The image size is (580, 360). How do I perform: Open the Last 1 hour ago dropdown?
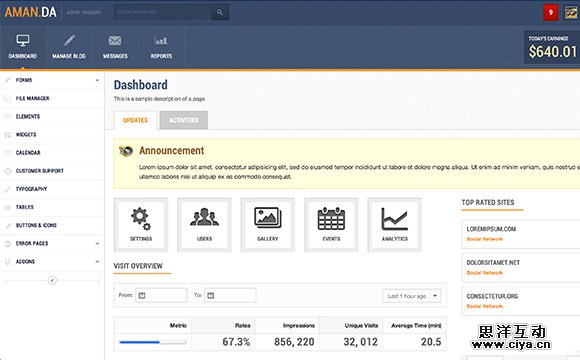coord(412,296)
